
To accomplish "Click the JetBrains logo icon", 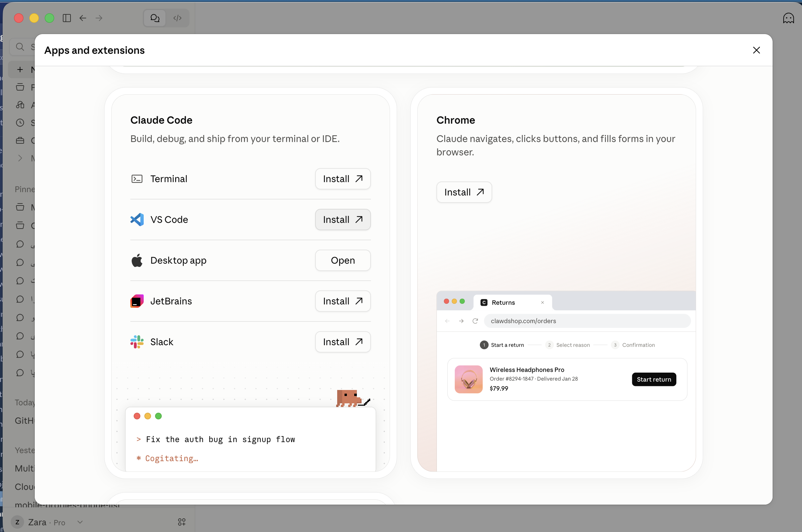I will click(x=137, y=301).
